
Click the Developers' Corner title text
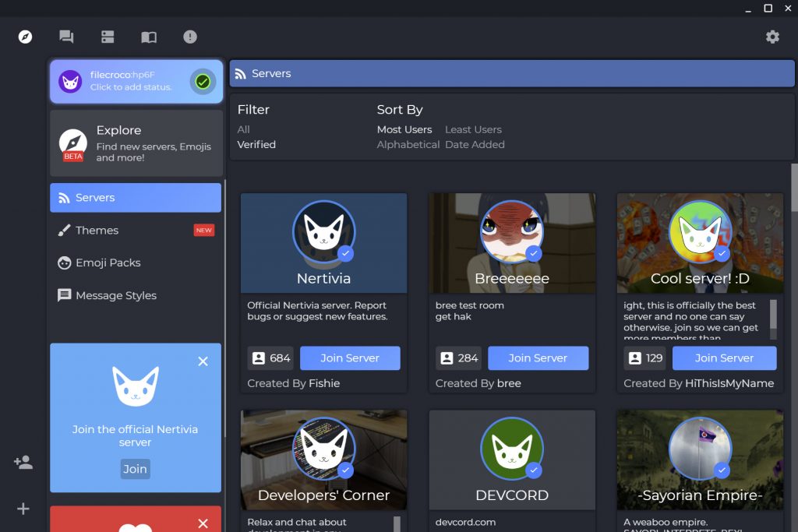click(x=323, y=495)
